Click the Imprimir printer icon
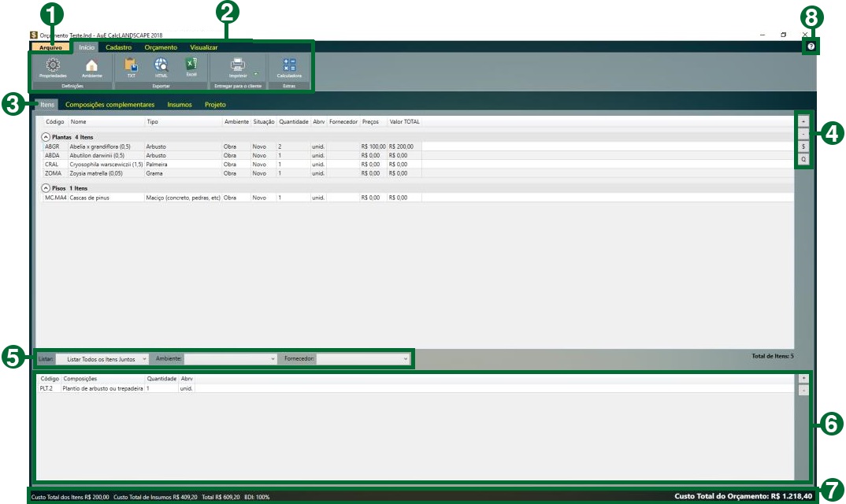The image size is (846, 504). 237,65
